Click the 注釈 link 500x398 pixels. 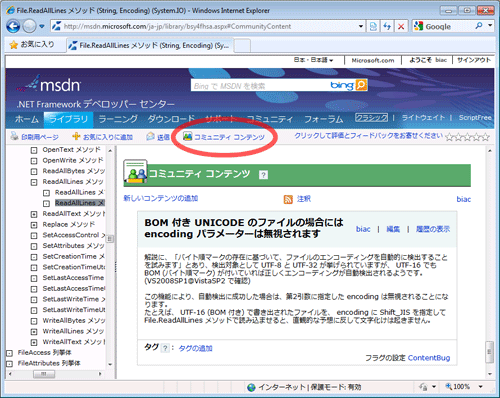click(304, 199)
